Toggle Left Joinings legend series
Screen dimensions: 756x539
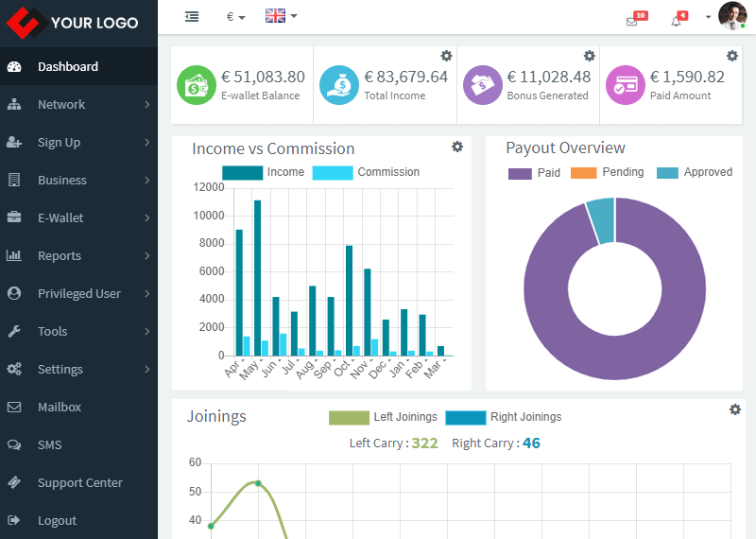[349, 417]
